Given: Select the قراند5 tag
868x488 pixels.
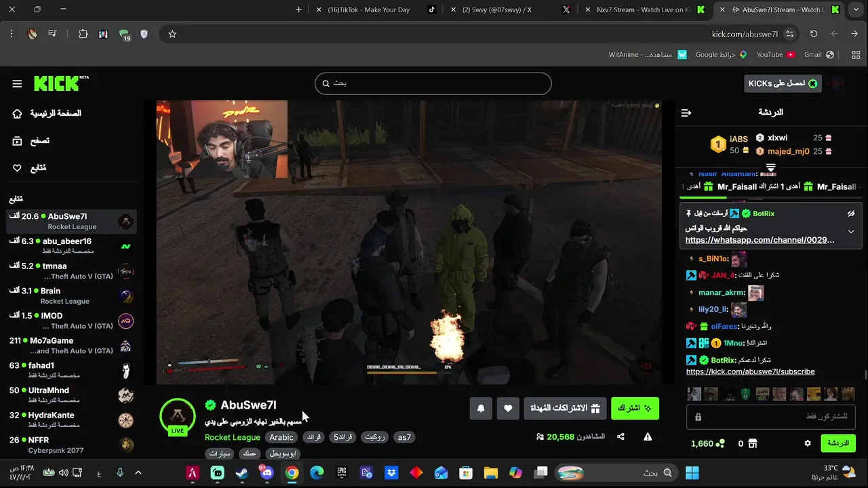Looking at the screenshot, I should point(342,437).
